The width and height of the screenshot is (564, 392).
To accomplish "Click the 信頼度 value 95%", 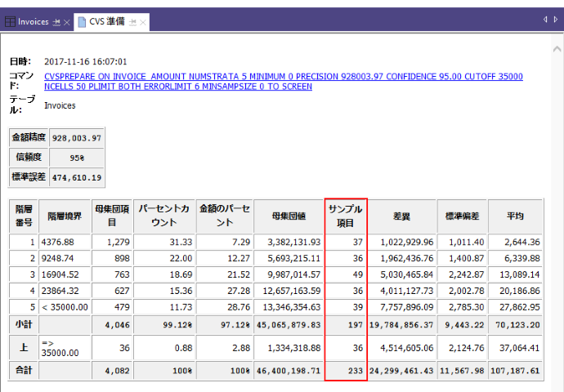I will point(76,158).
